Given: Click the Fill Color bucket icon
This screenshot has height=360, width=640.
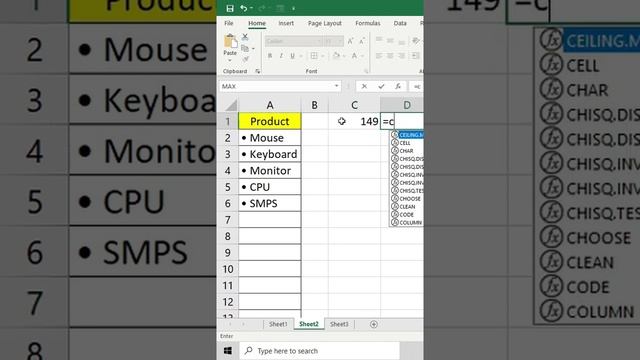Looking at the screenshot, I should tap(336, 56).
